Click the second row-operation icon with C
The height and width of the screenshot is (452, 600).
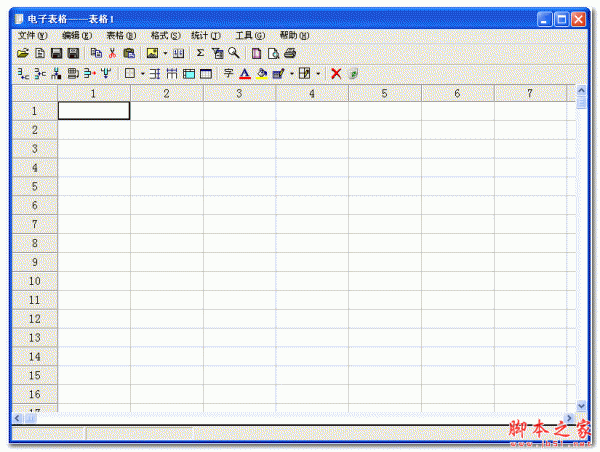click(40, 73)
